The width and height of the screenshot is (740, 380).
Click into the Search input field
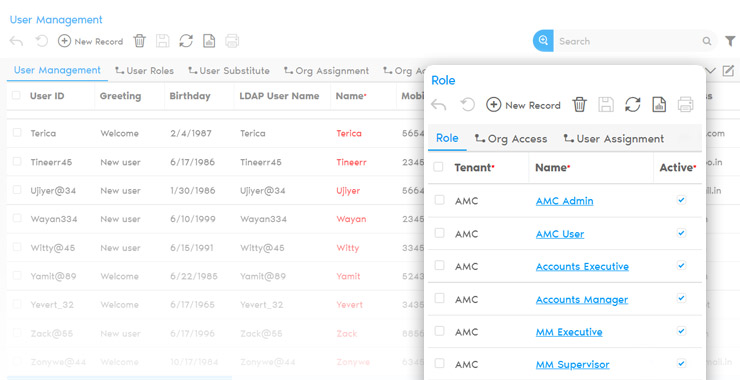pyautogui.click(x=629, y=41)
